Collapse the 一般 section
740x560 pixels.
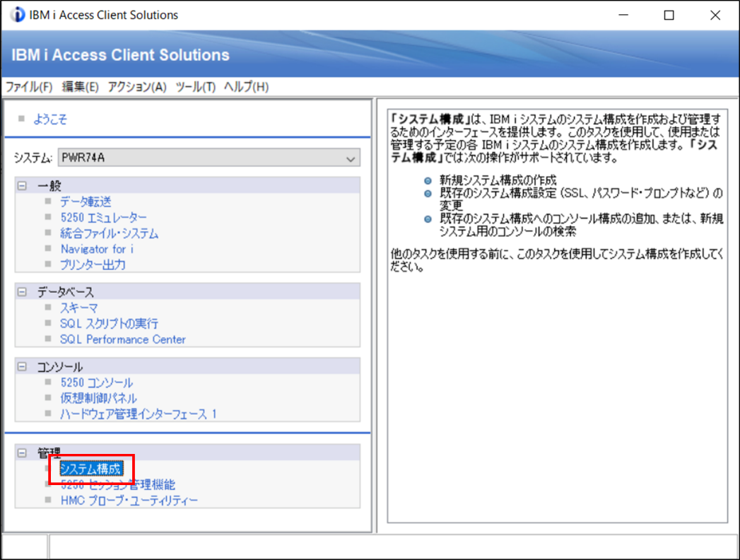tap(22, 185)
